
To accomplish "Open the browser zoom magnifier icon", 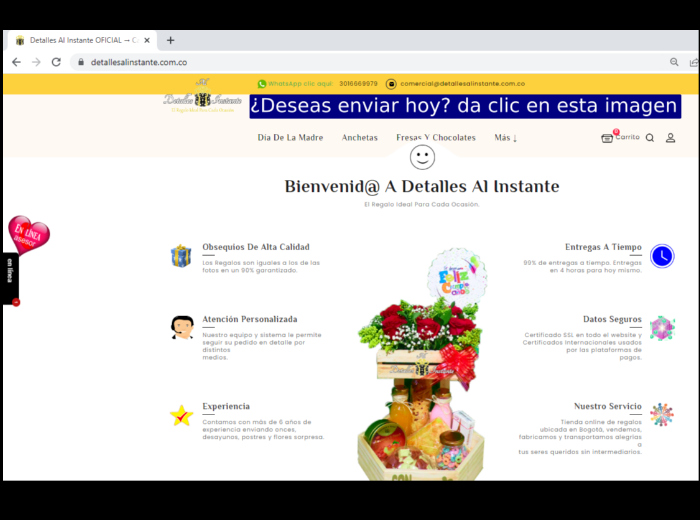I will point(674,62).
